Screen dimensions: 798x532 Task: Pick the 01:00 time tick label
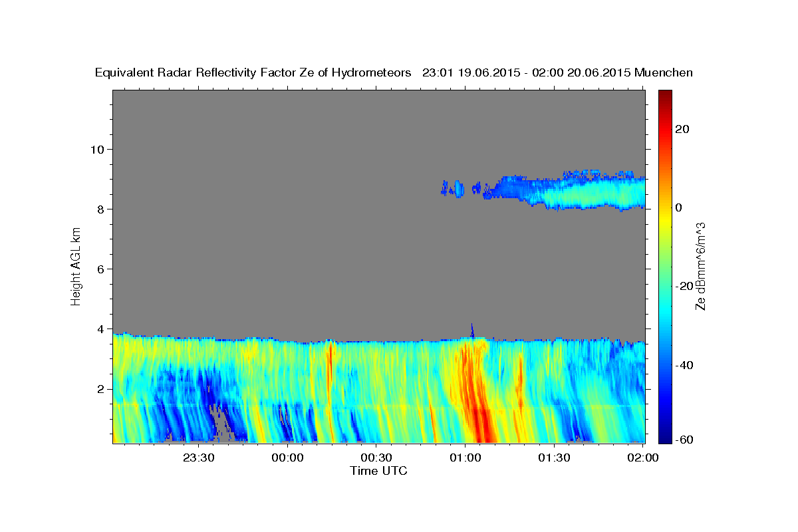(x=465, y=458)
